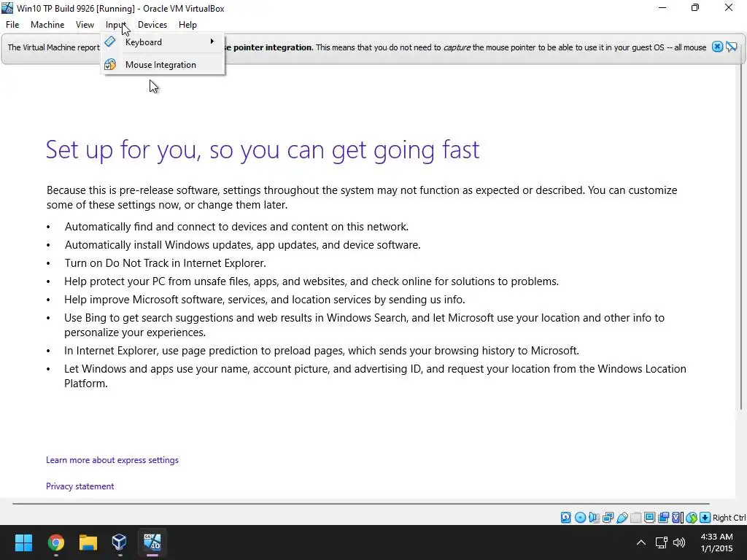The width and height of the screenshot is (747, 560).
Task: Open the View menu
Action: tap(85, 25)
